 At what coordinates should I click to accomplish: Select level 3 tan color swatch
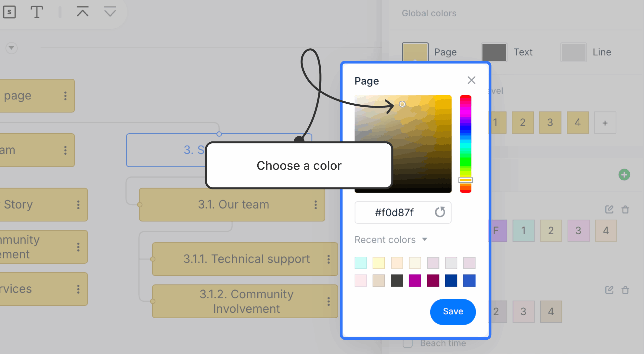(550, 123)
